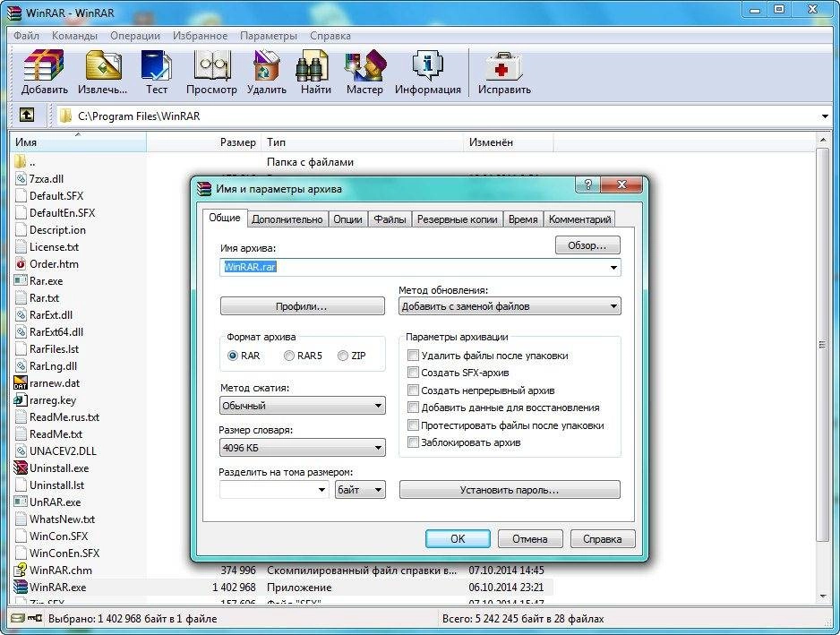Click Установить пароль button
The width and height of the screenshot is (840, 635).
510,490
